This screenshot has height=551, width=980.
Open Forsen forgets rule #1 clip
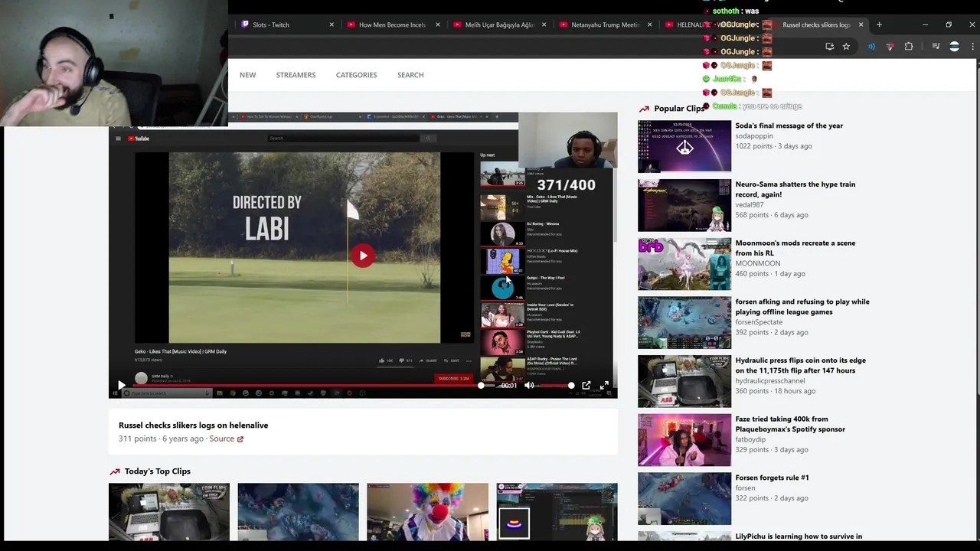tap(772, 478)
